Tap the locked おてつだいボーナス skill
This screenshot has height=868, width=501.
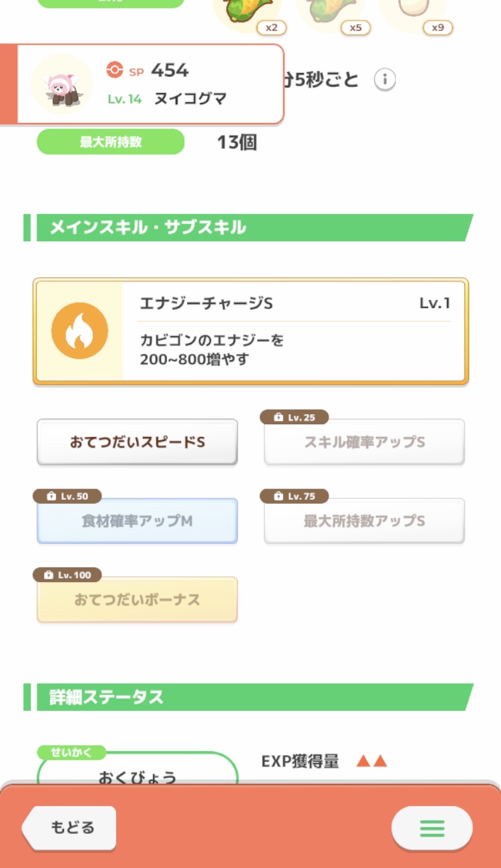point(137,600)
